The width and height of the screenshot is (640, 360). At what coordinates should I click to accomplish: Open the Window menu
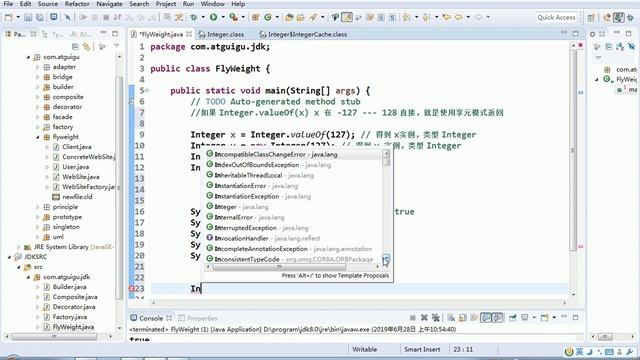[212, 4]
